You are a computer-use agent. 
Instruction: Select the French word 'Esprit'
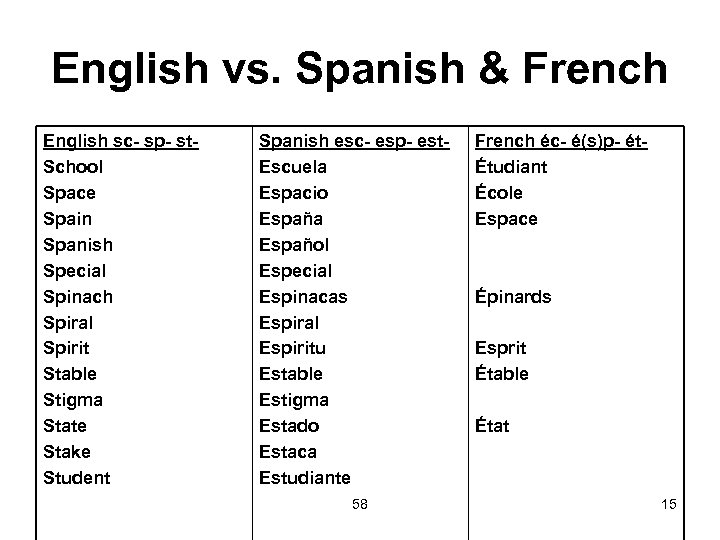click(x=501, y=348)
